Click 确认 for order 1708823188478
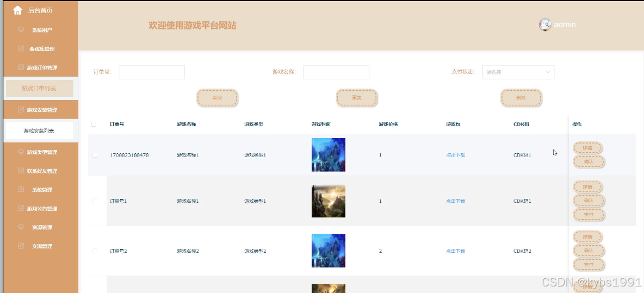The width and height of the screenshot is (644, 293). (x=589, y=161)
